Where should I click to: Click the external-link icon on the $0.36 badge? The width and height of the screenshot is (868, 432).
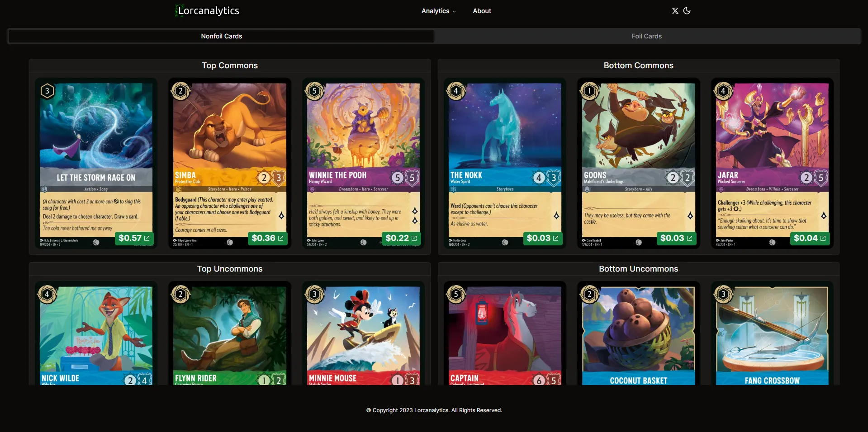click(x=280, y=238)
